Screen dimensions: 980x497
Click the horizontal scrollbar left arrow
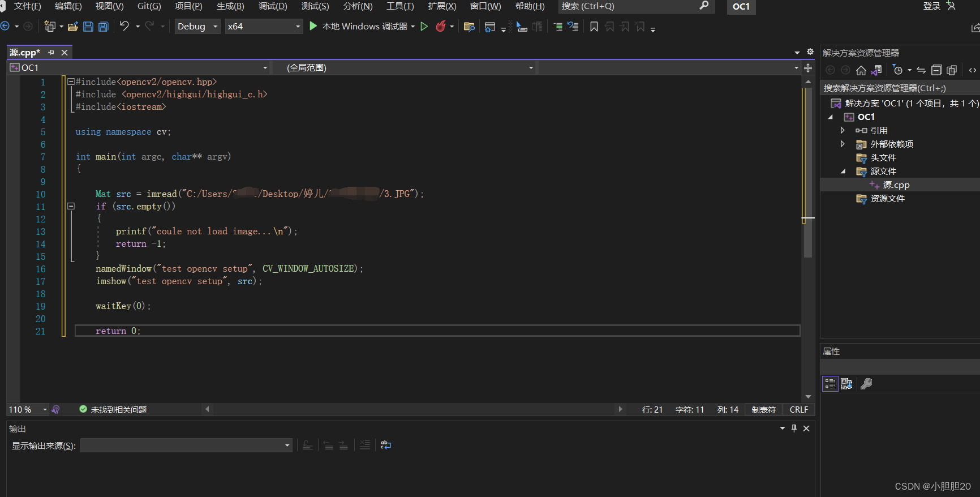click(207, 409)
